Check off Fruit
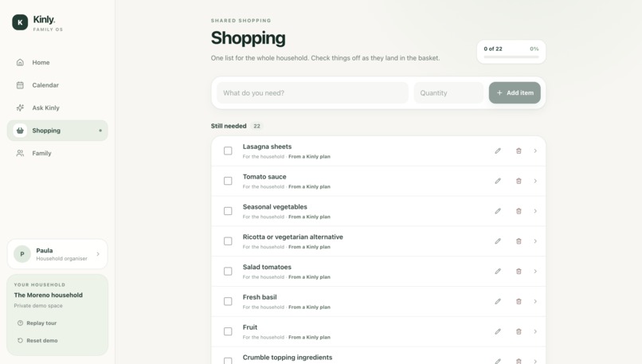Screen dimensions: 642x364 pyautogui.click(x=228, y=331)
